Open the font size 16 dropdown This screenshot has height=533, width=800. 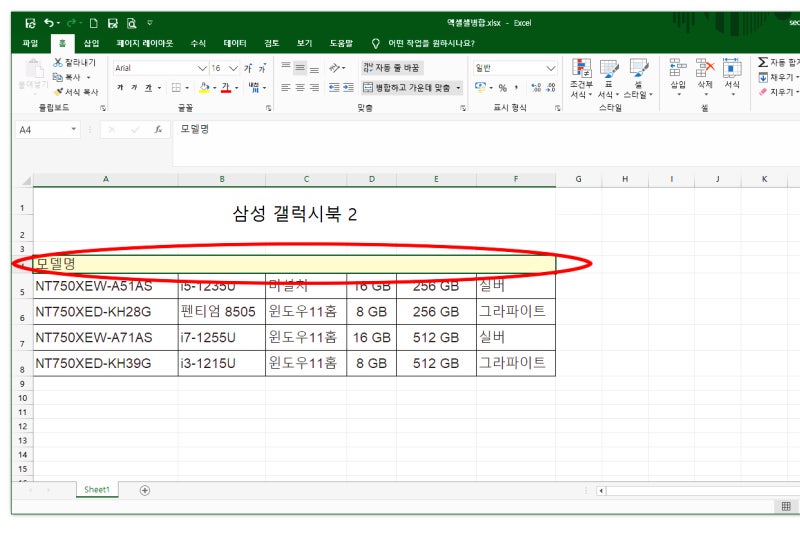(233, 68)
